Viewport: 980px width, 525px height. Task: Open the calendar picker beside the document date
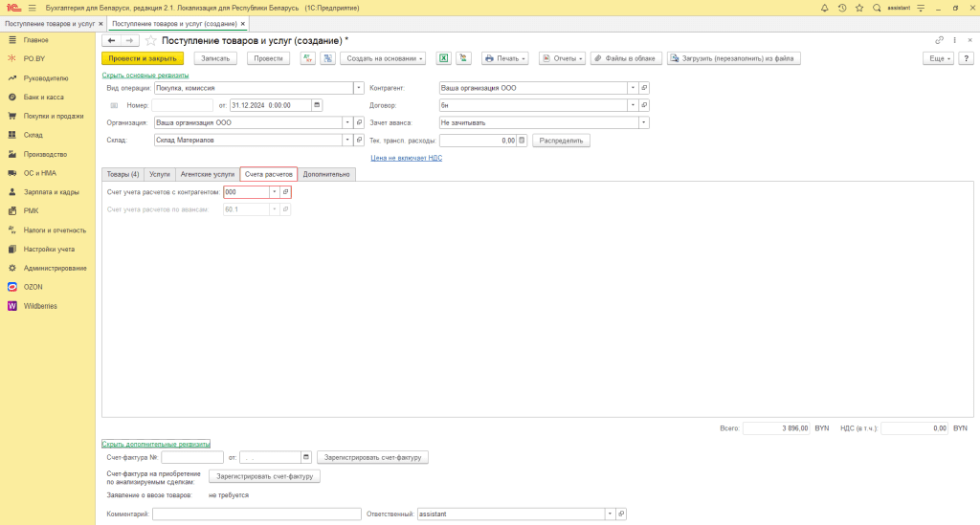[x=318, y=104]
